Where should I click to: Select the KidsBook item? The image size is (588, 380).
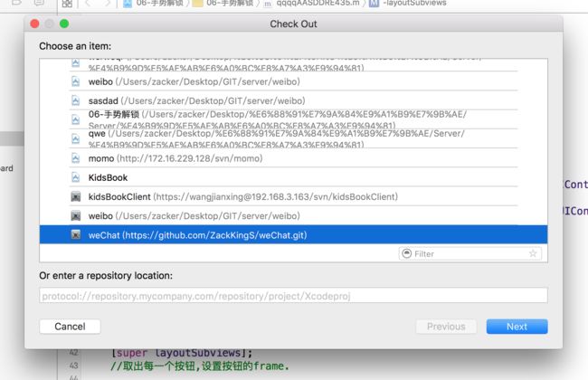(293, 177)
